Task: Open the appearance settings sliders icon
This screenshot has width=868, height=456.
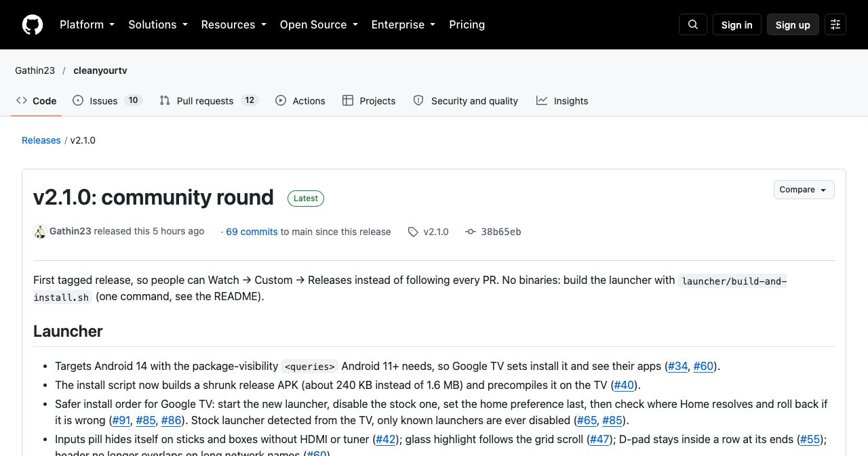Action: pyautogui.click(x=835, y=24)
